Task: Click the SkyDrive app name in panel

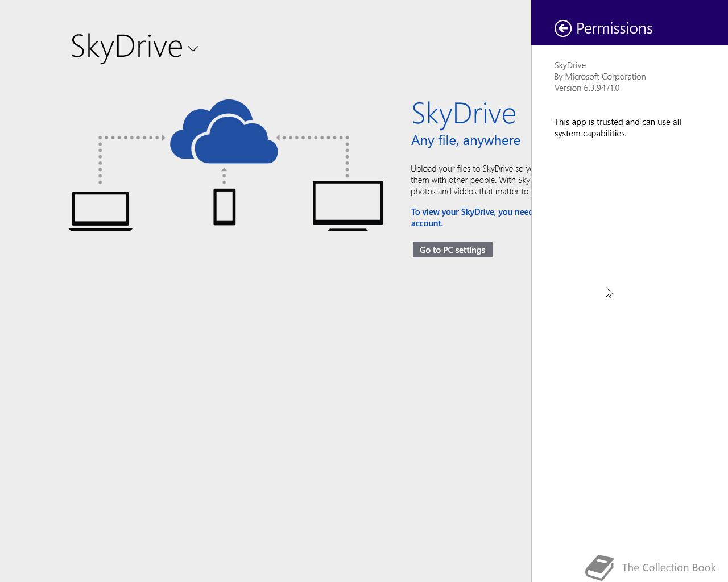Action: pyautogui.click(x=570, y=65)
